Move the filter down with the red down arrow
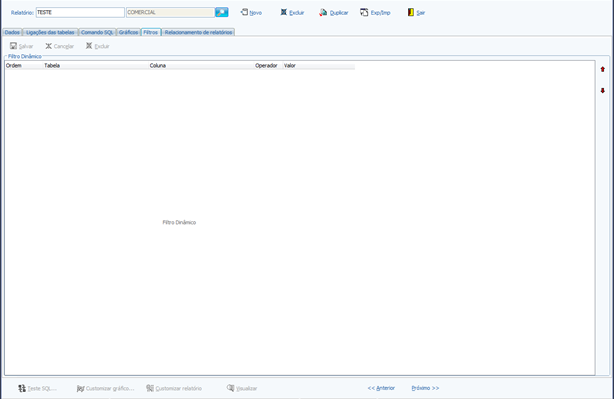The image size is (616, 400). 603,91
